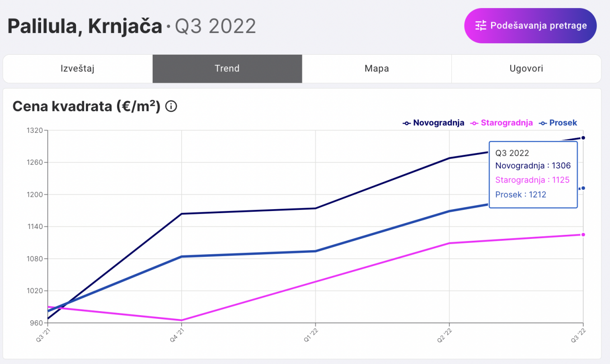Click the dark navy Novogradnja legend marker
The width and height of the screenshot is (610, 364).
click(407, 123)
